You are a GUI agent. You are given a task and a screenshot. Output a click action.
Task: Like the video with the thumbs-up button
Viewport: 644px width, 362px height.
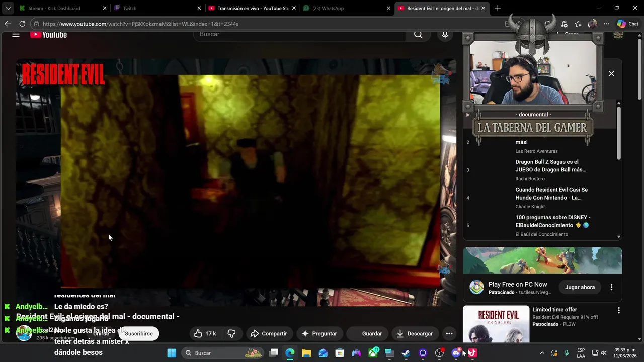(x=205, y=333)
